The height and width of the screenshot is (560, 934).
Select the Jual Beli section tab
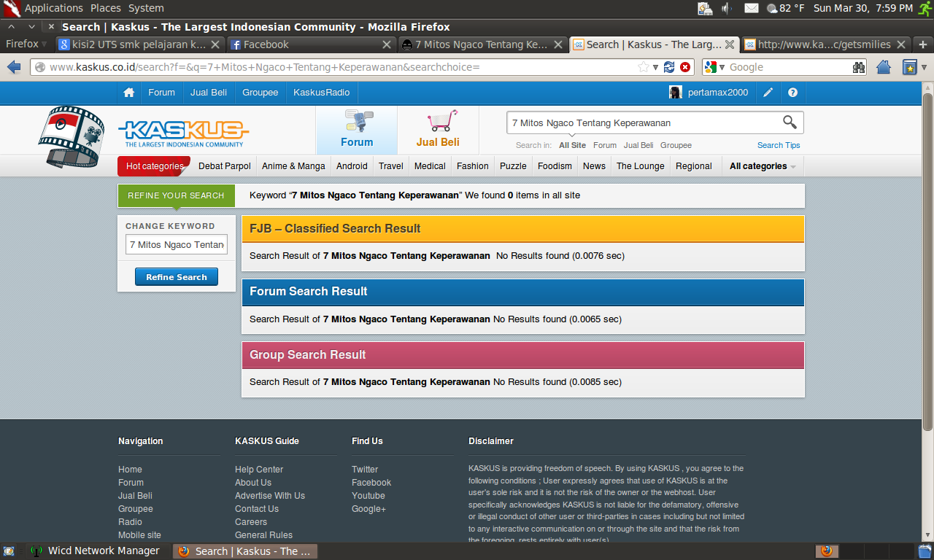pyautogui.click(x=438, y=130)
